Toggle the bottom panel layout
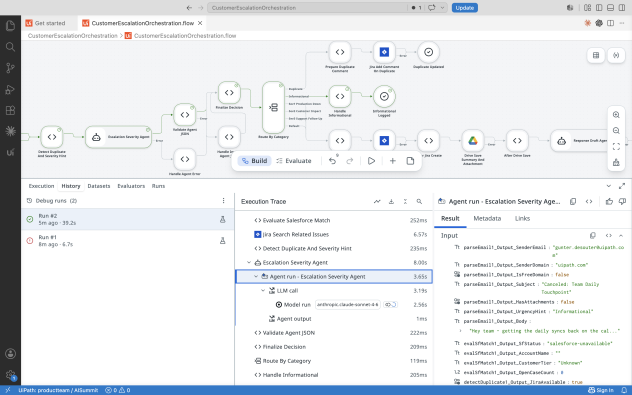The image size is (632, 395). (x=610, y=8)
